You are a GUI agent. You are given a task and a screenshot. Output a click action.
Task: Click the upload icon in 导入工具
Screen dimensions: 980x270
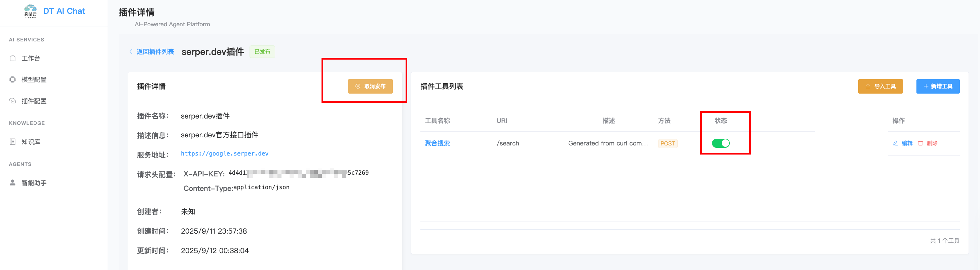pos(868,87)
